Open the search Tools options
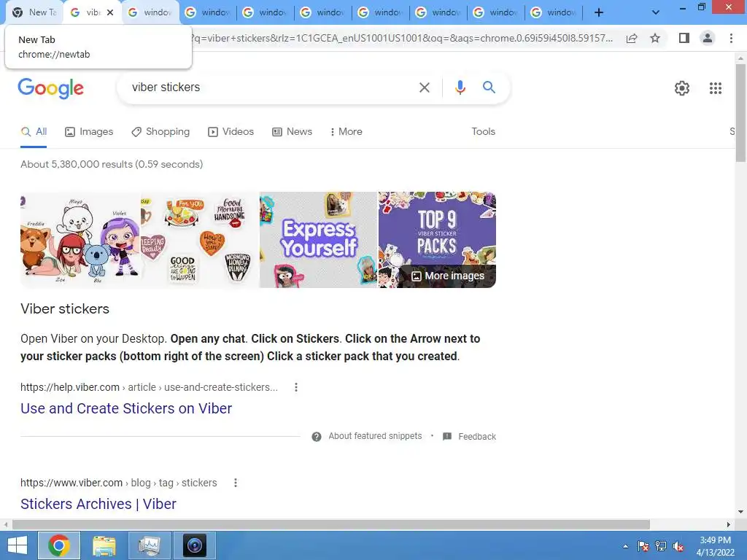Screen dimensions: 747x560 click(483, 132)
